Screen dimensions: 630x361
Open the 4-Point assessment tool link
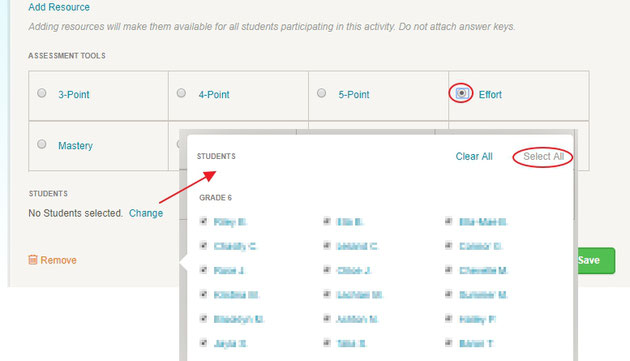[214, 94]
